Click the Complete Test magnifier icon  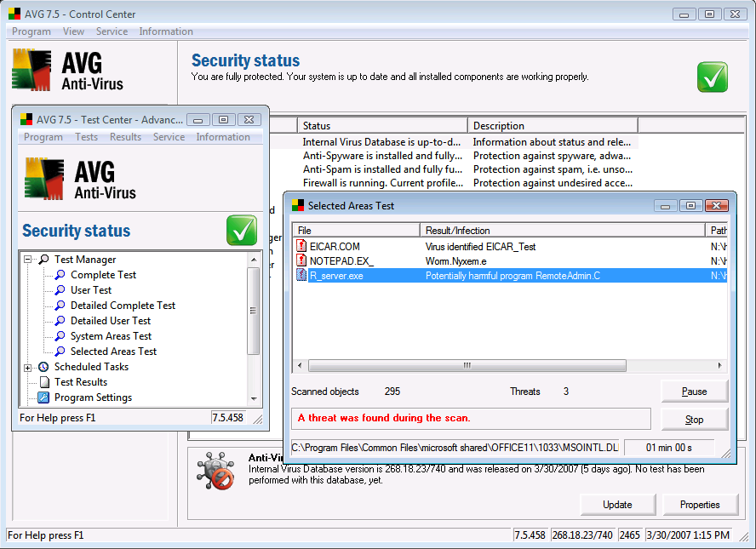pos(60,275)
